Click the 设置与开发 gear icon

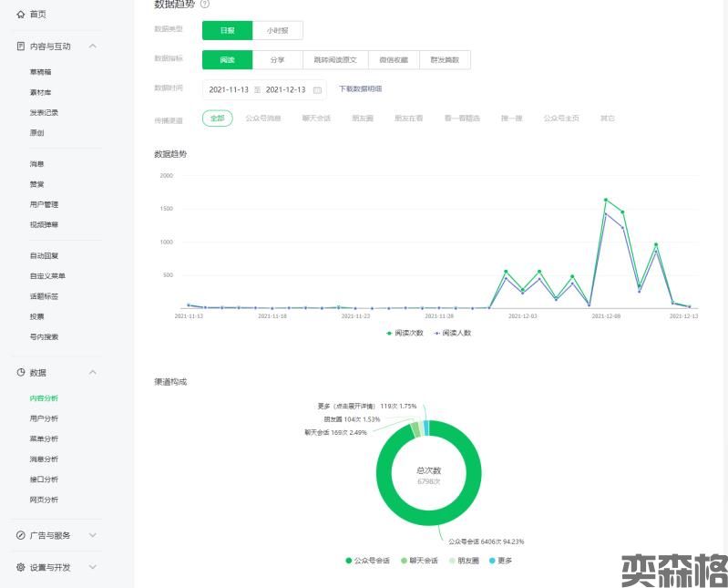20,567
